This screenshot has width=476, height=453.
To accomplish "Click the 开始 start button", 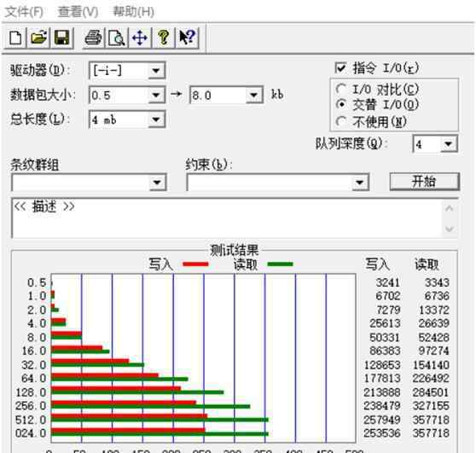I will (425, 182).
